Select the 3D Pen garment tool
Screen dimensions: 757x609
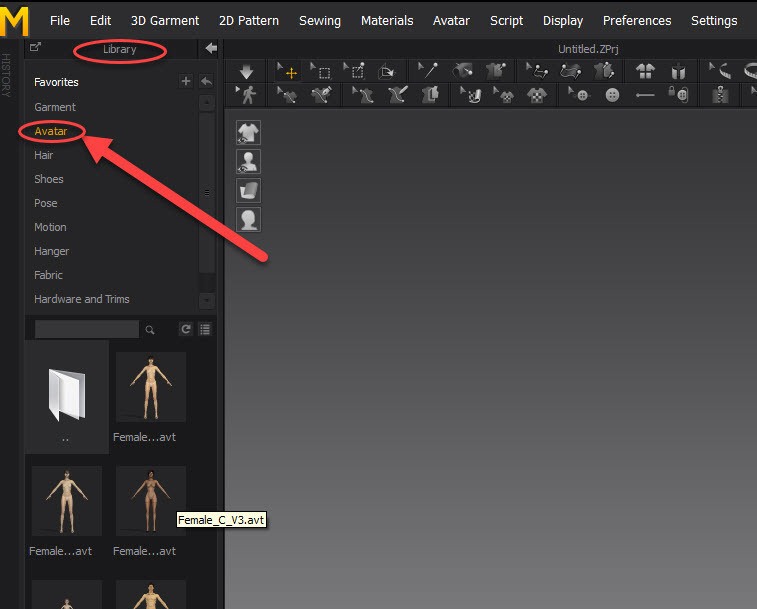coord(321,95)
